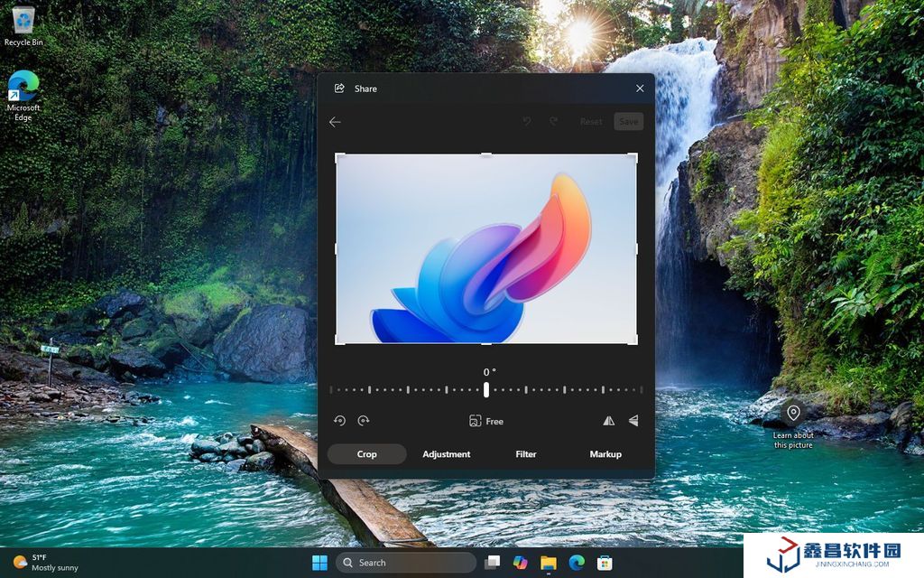Viewport: 924px width, 578px height.
Task: Click the weather widget showing 51°F
Action: 45,563
